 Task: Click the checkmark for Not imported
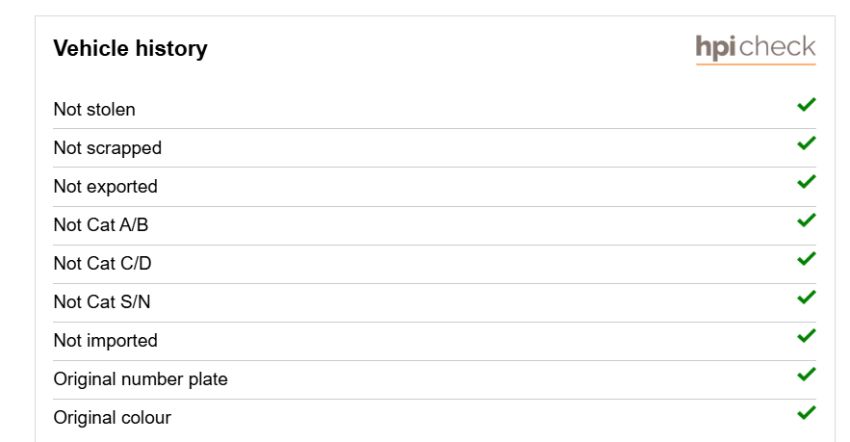807,336
